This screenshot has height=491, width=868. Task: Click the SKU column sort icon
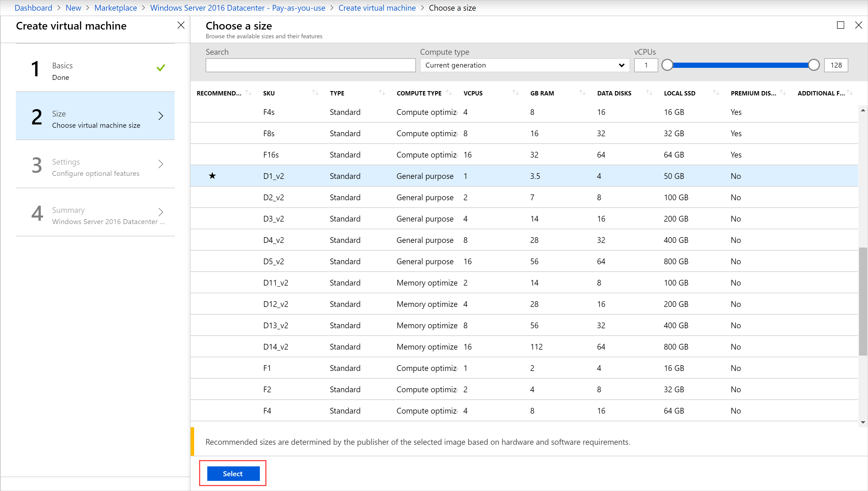[314, 93]
